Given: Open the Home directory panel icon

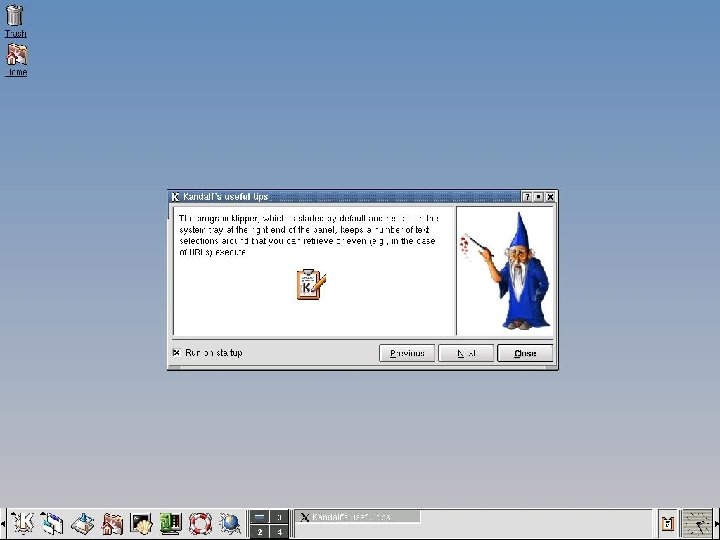Looking at the screenshot, I should (x=112, y=523).
